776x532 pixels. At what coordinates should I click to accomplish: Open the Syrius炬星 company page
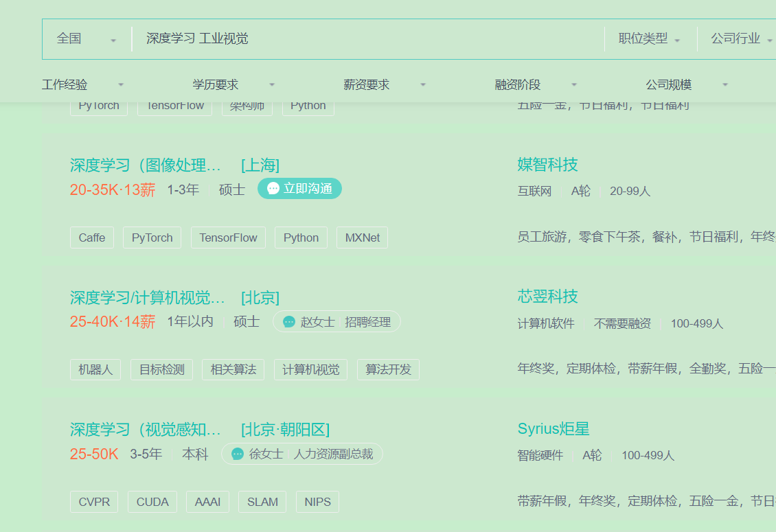click(x=554, y=428)
